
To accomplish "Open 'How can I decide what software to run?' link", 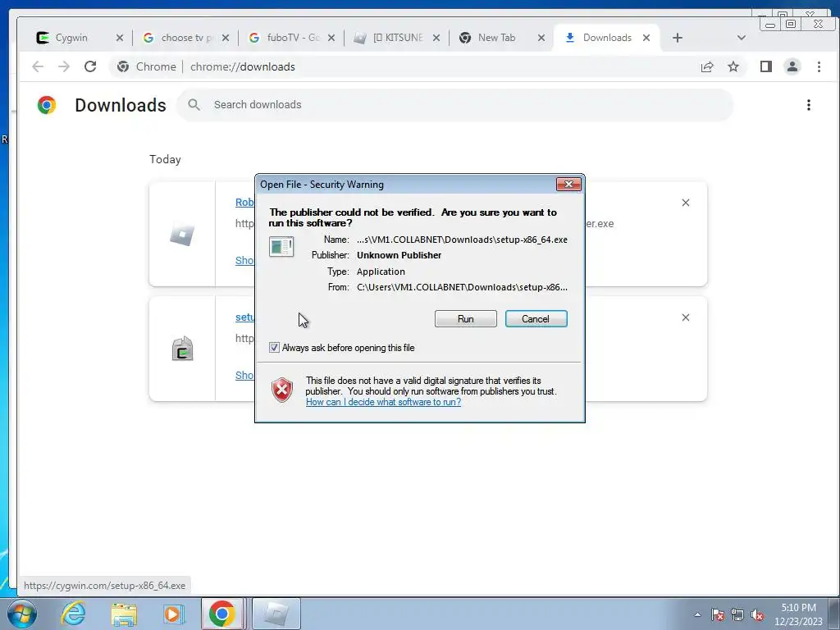I will coord(383,402).
